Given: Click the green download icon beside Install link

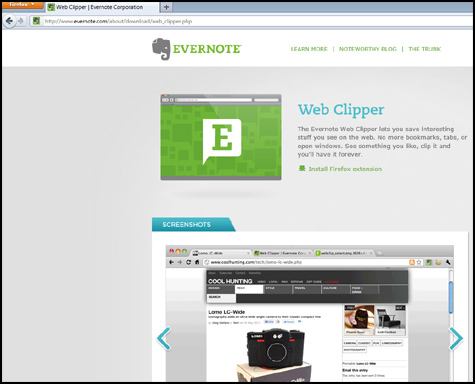Looking at the screenshot, I should [x=302, y=168].
